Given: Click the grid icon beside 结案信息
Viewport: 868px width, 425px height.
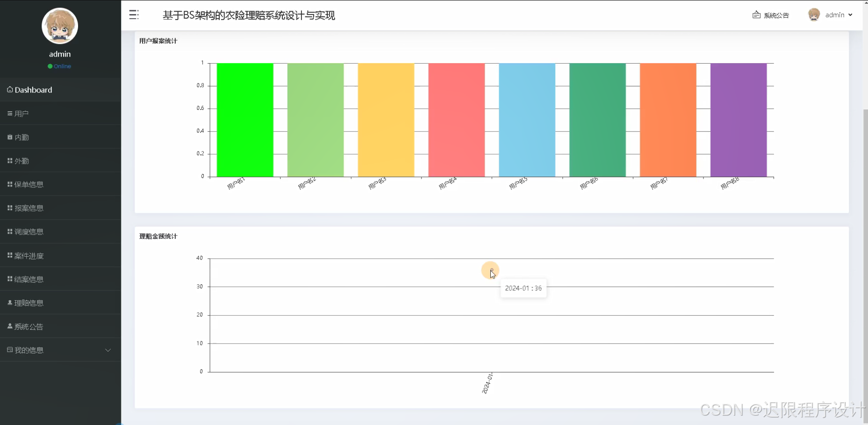Looking at the screenshot, I should 10,279.
